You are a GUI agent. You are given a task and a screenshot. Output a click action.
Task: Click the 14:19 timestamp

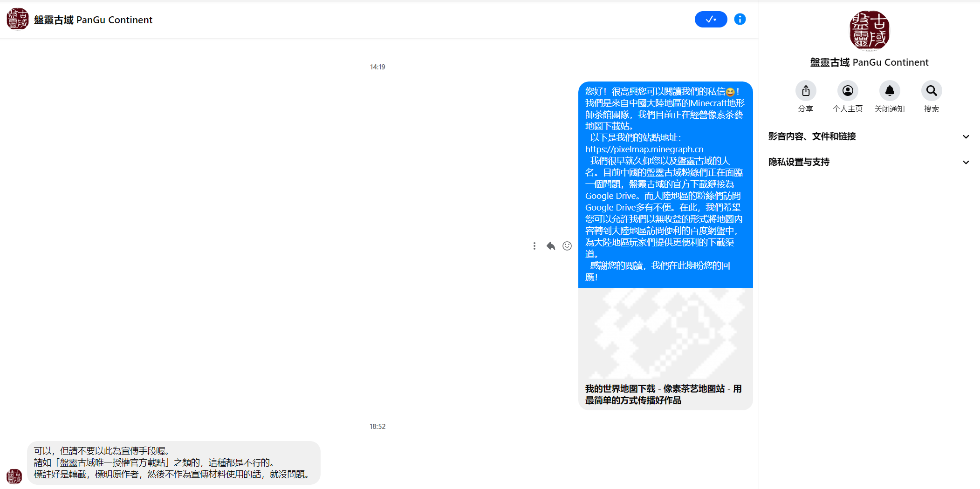377,67
